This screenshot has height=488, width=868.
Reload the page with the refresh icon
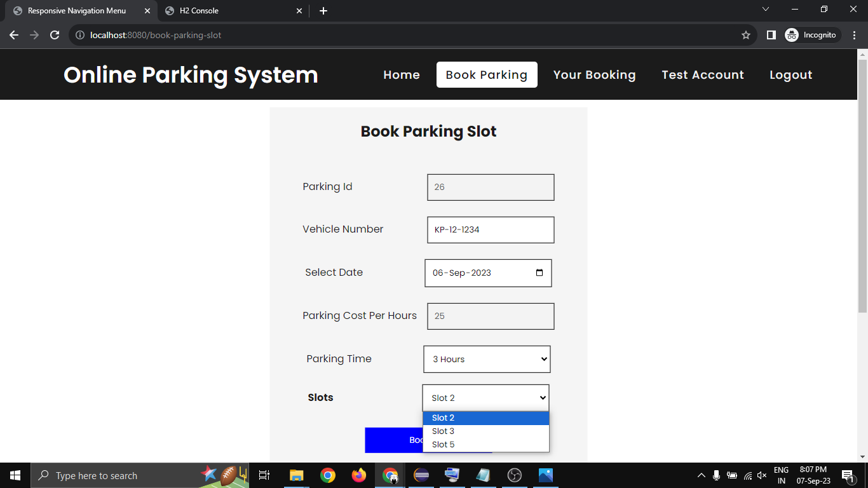[x=55, y=35]
